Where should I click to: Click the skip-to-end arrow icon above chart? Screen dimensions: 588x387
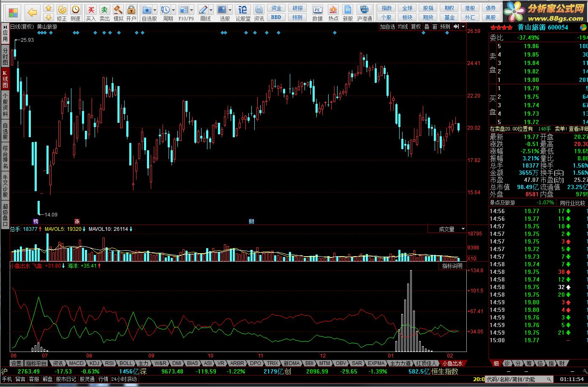tap(456, 27)
